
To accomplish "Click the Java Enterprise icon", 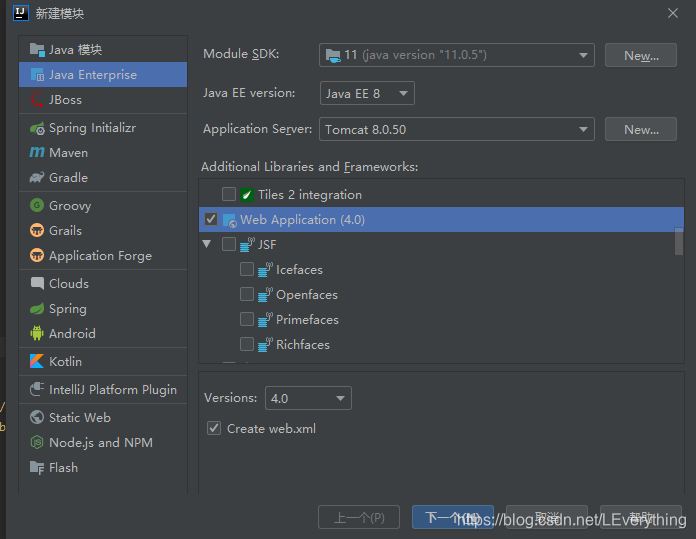I will point(37,75).
